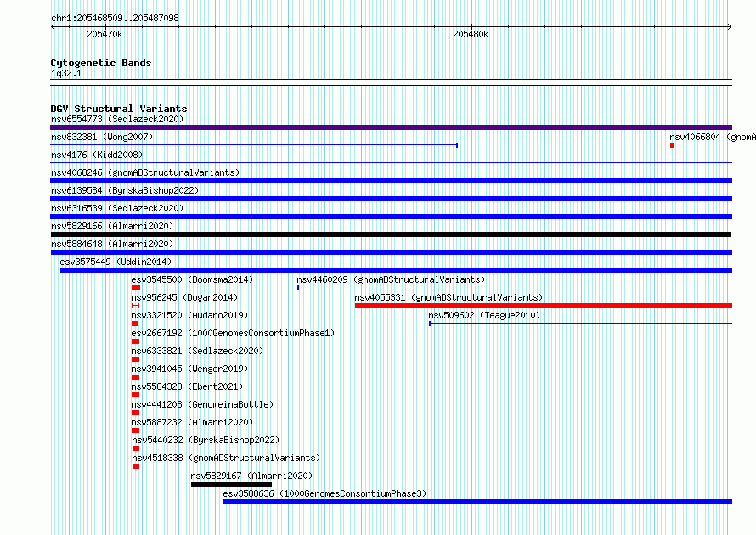This screenshot has height=535, width=756.
Task: Open the nsv832381 (Wong2007) variant label
Action: [x=102, y=137]
